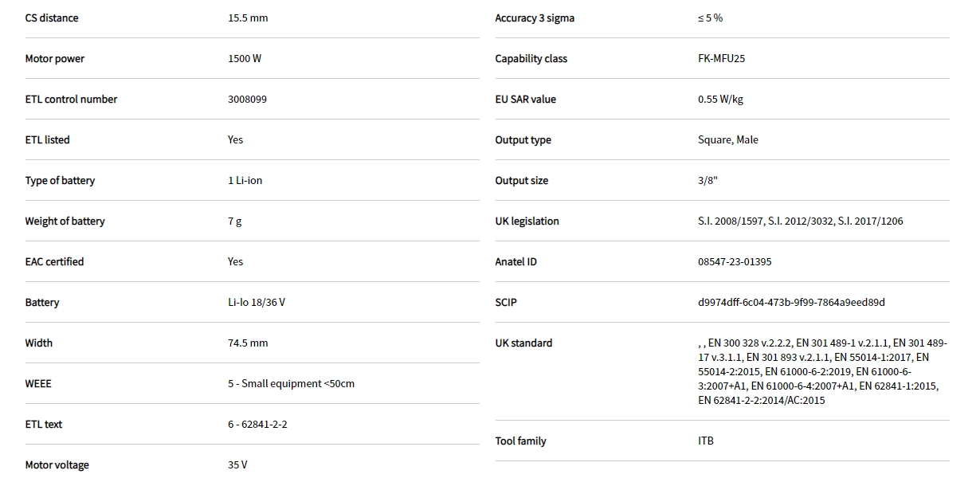Click the SCIP identifier value
The image size is (980, 482).
pos(791,303)
